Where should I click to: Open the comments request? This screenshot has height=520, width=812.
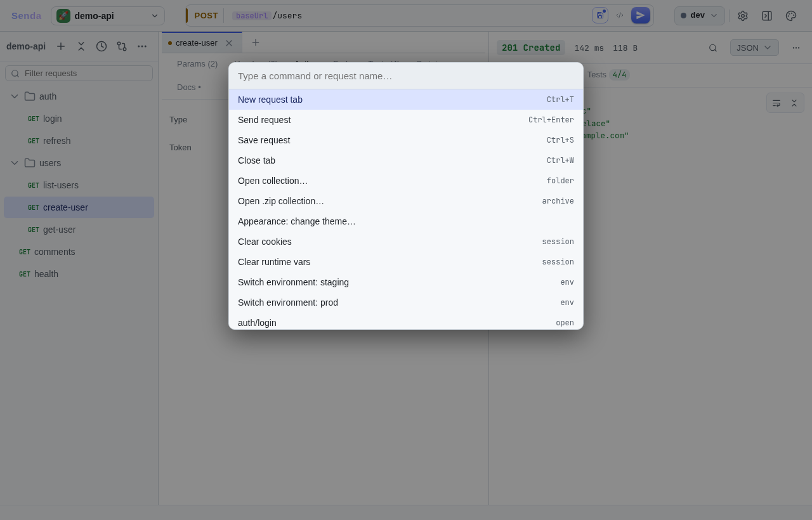[79, 252]
